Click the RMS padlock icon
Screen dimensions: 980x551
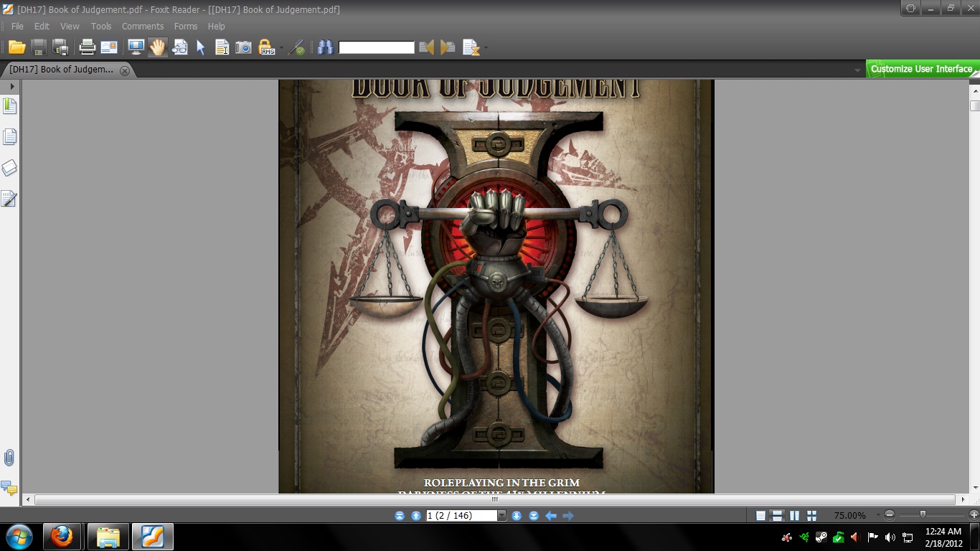click(266, 47)
